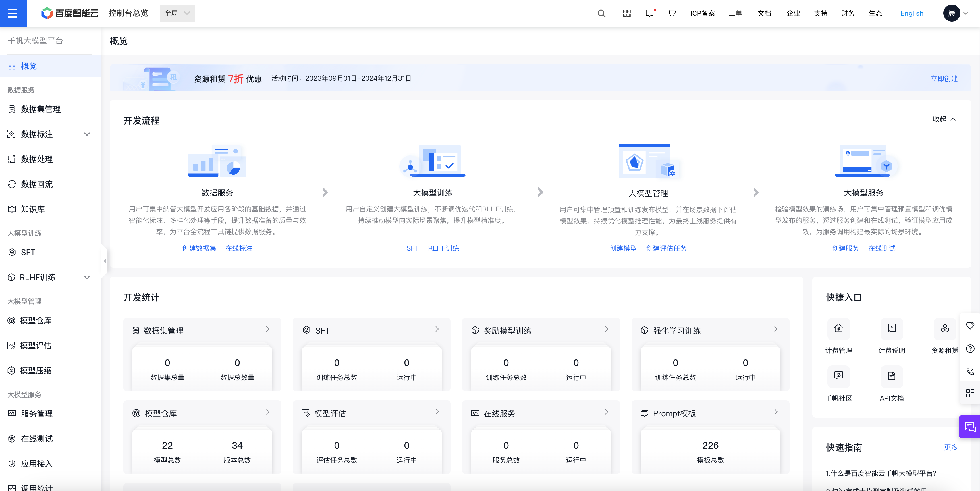Screen dimensions: 980x491
Task: Open the ICP备案 top menu item
Action: click(702, 13)
